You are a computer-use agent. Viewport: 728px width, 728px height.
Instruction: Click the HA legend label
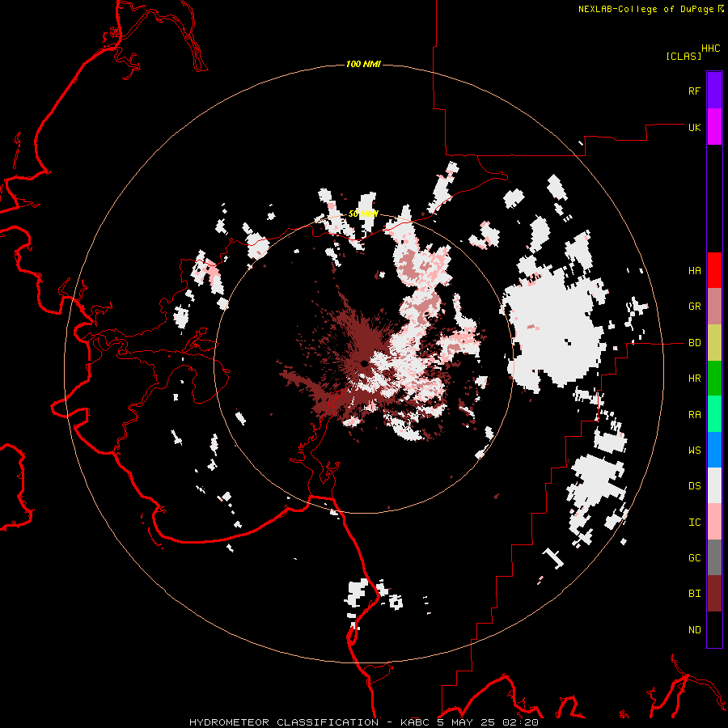coord(694,270)
